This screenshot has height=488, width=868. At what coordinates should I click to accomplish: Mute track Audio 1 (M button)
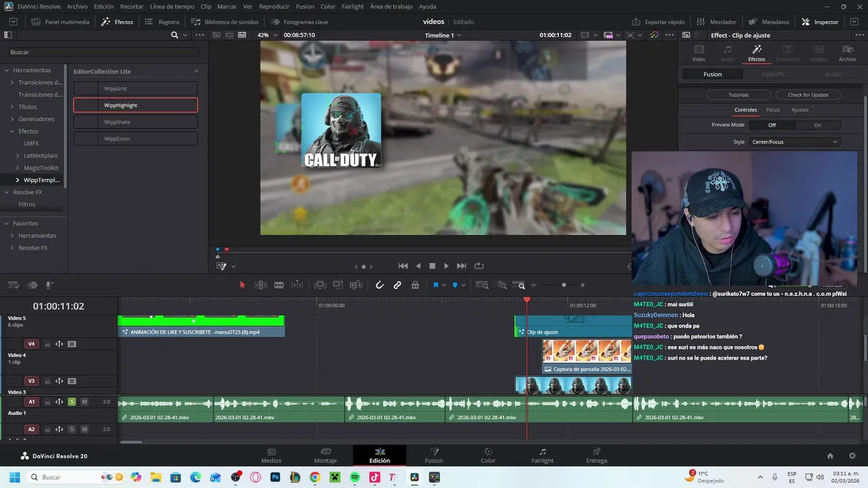[x=84, y=402]
